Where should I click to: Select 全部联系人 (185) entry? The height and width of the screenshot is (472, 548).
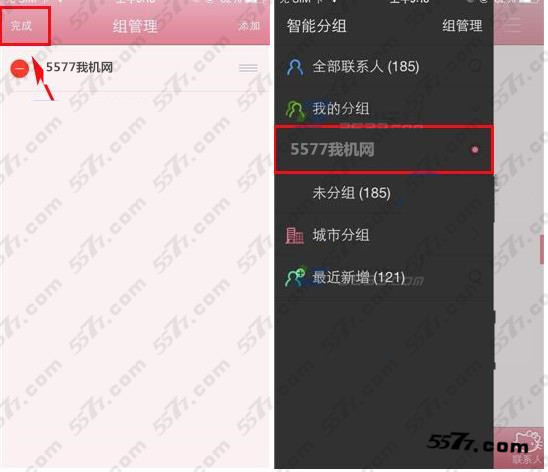tap(384, 67)
